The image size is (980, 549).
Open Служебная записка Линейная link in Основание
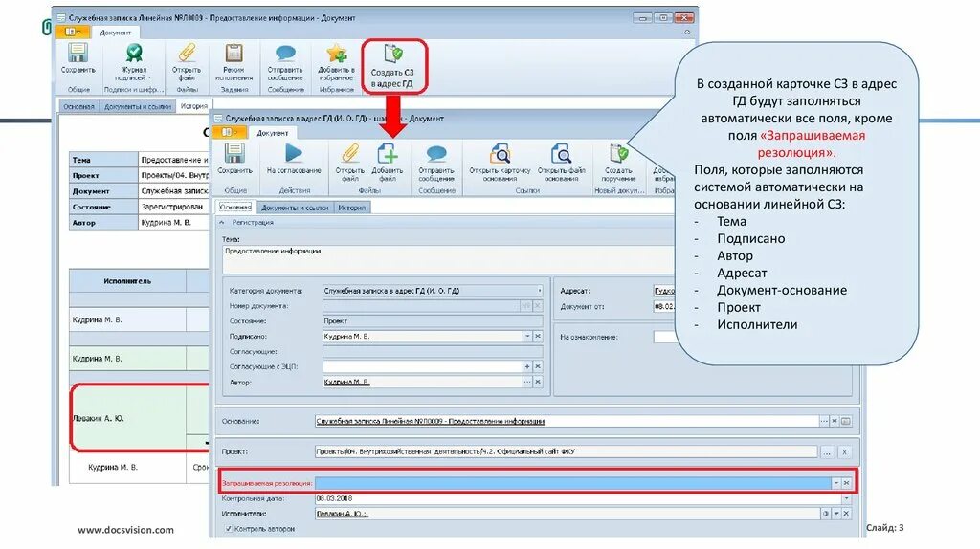(x=430, y=421)
